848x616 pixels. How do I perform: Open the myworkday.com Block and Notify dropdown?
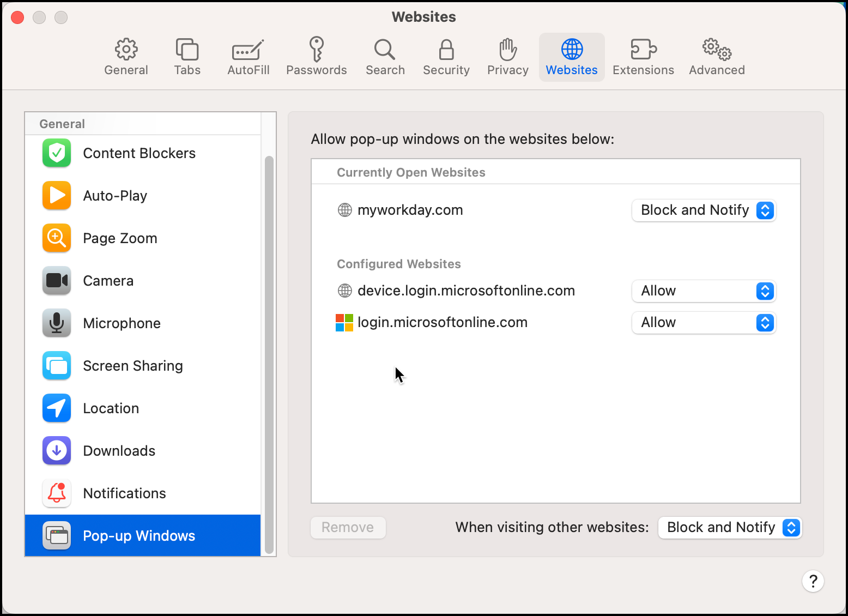point(704,210)
